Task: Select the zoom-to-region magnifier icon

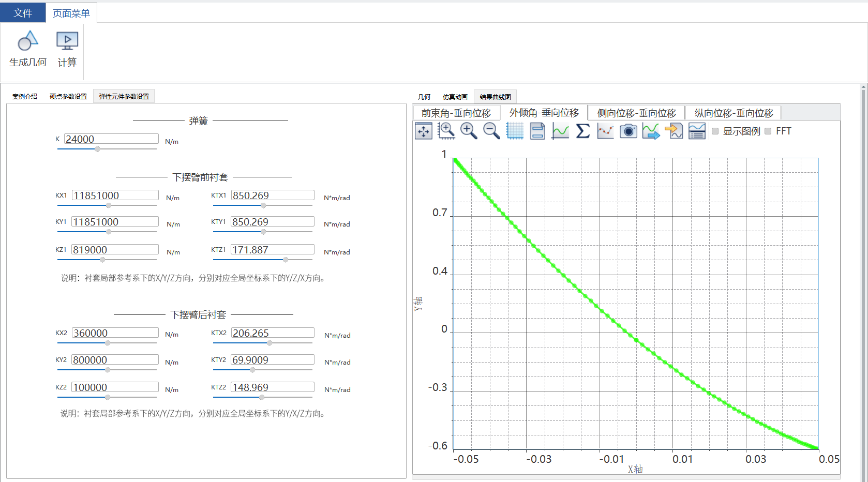Action: tap(446, 131)
